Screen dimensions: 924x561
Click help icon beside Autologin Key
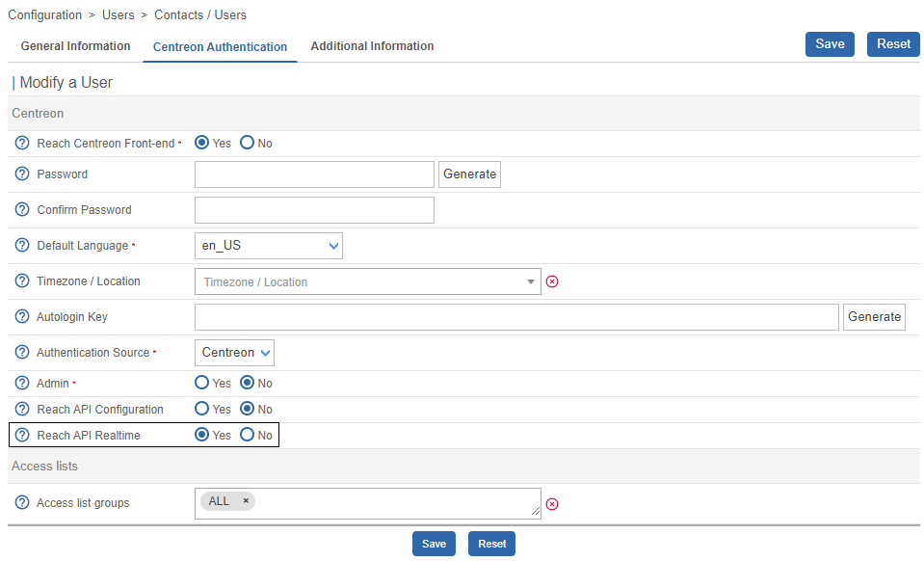[x=22, y=317]
